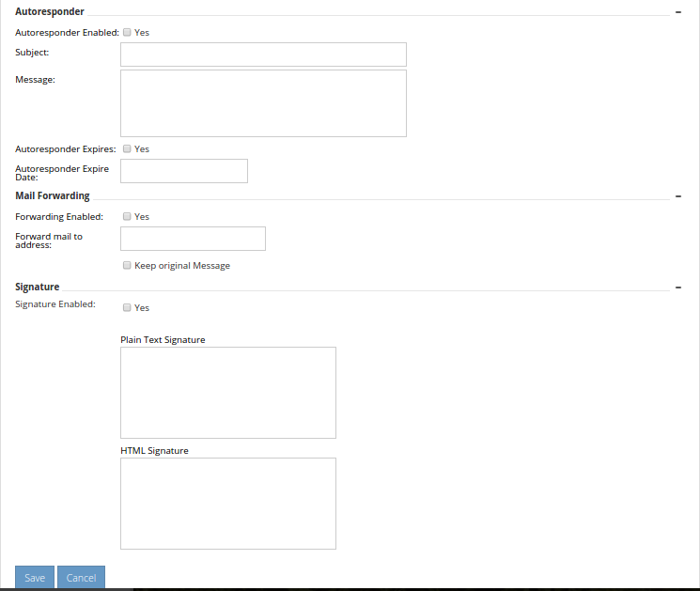
Task: Click the Signature Enabled label
Action: (55, 304)
